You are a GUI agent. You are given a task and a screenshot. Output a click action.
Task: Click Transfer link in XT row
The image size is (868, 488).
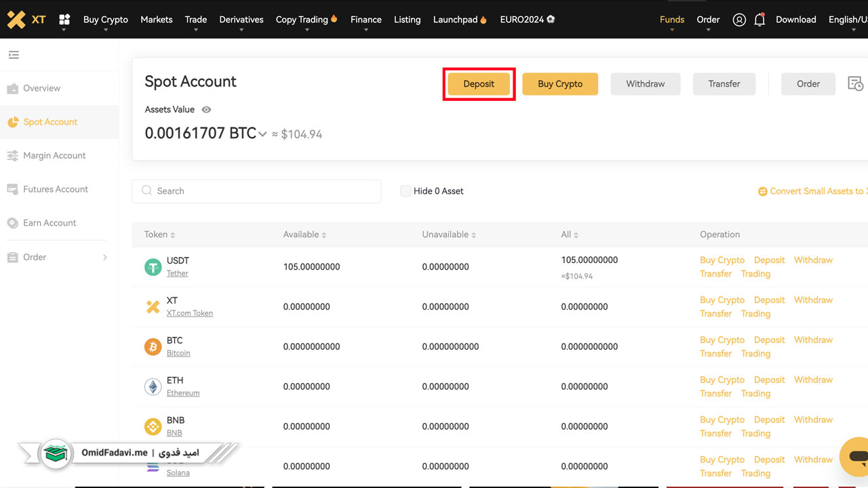click(x=715, y=314)
